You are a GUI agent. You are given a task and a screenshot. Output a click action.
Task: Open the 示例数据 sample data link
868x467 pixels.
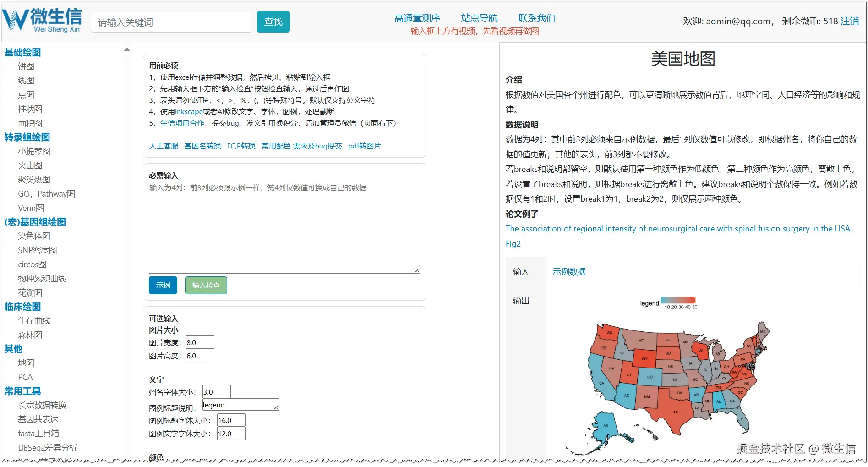click(569, 272)
